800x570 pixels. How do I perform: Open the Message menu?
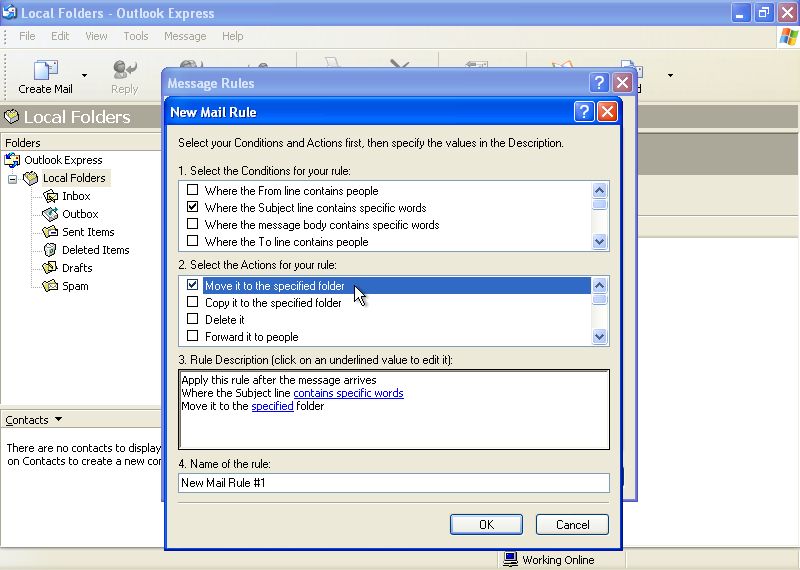click(185, 36)
